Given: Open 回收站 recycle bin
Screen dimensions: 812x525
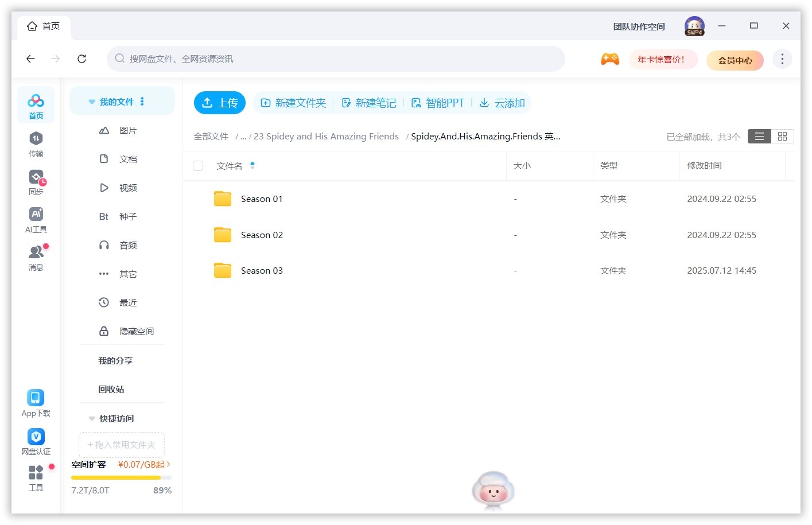Looking at the screenshot, I should pyautogui.click(x=111, y=389).
